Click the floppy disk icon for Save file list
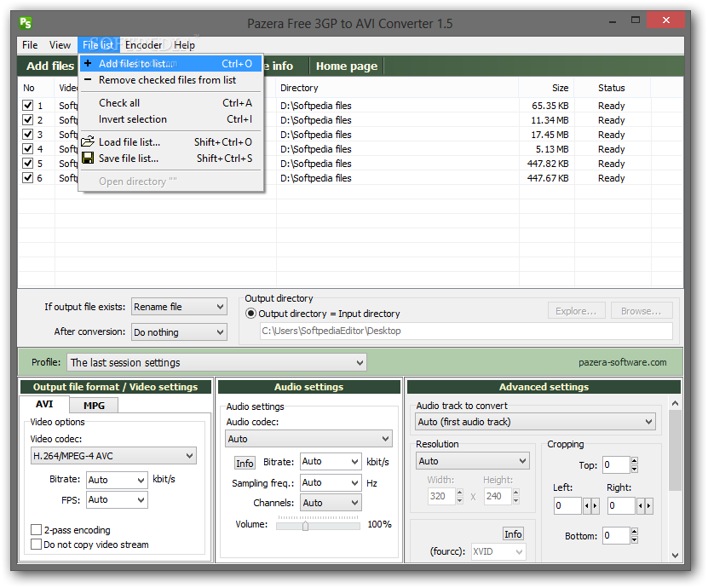This screenshot has width=708, height=588. point(88,158)
